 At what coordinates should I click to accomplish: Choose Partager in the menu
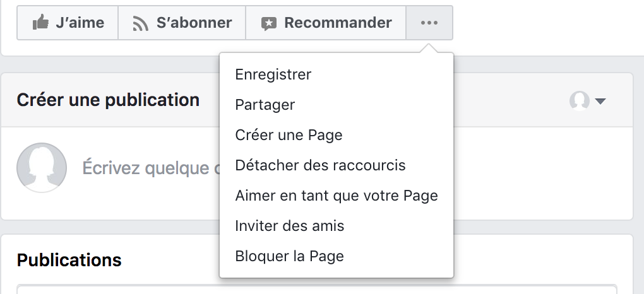pyautogui.click(x=265, y=105)
